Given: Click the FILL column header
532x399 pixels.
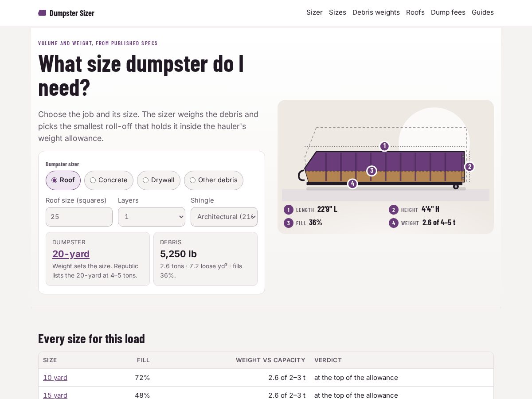Looking at the screenshot, I should pyautogui.click(x=143, y=360).
